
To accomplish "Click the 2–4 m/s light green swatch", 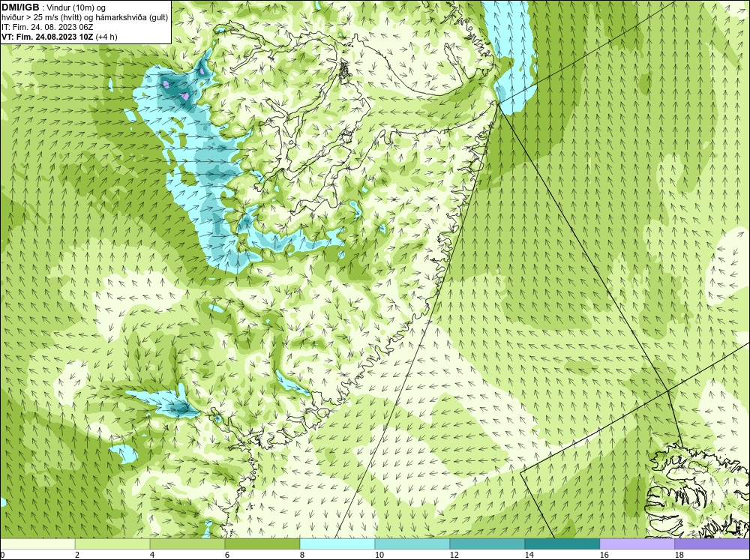I will click(112, 544).
